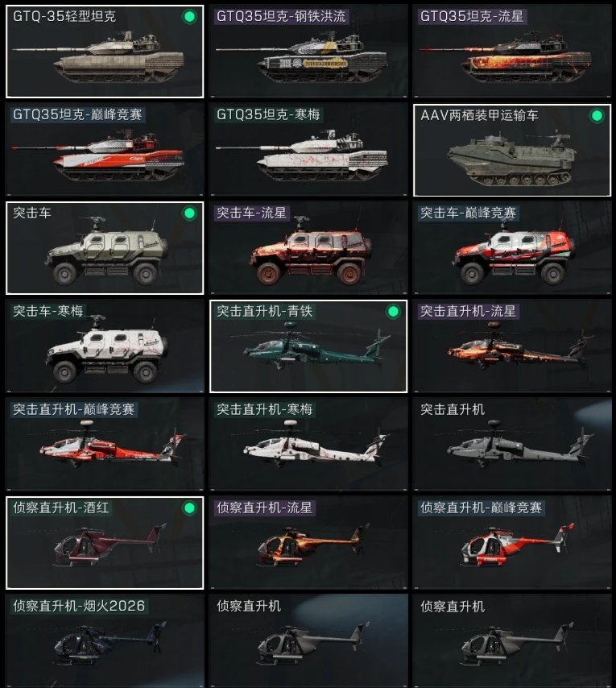Choose the 突击直升机-巅峰竞赛 skin
This screenshot has height=688, width=616.
[105, 445]
